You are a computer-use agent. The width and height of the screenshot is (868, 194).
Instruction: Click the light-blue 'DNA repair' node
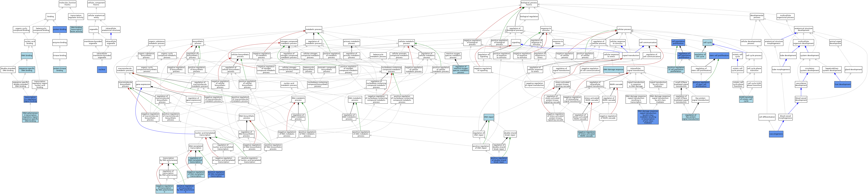[x=489, y=117]
